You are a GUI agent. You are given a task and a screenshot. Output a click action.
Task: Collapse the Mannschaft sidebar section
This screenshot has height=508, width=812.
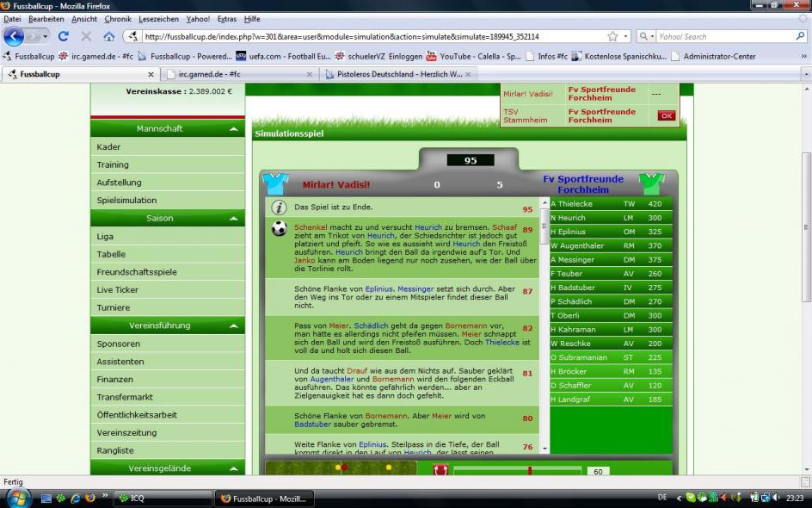coord(232,129)
